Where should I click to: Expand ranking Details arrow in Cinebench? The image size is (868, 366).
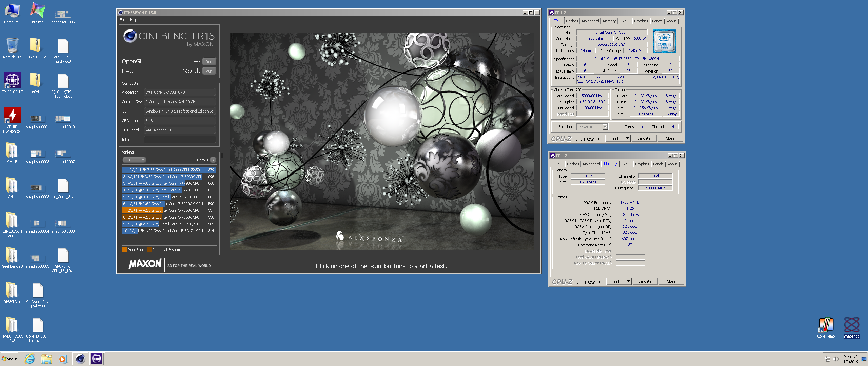213,160
